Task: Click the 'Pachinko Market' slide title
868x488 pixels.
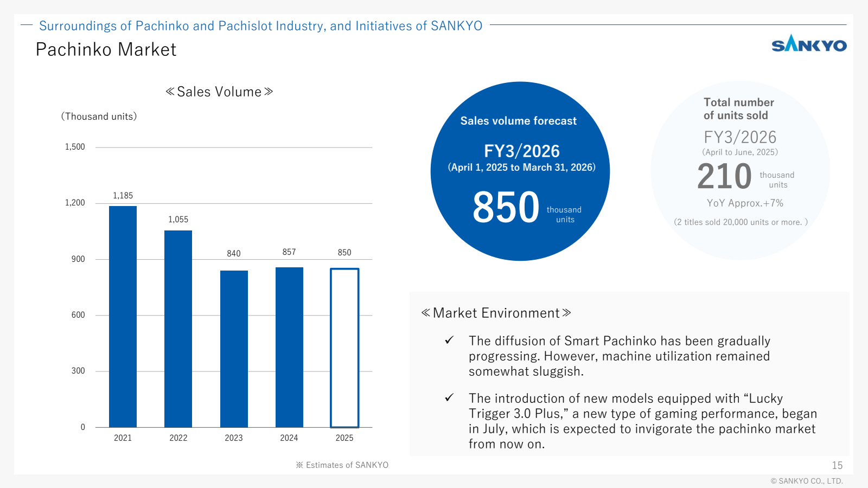Action: click(x=106, y=49)
